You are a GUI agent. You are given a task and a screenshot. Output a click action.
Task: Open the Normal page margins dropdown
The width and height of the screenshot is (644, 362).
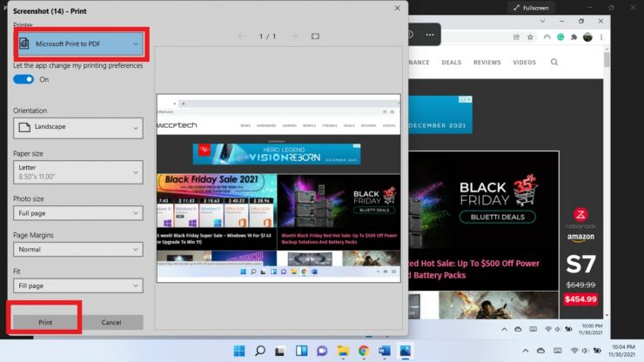[78, 249]
